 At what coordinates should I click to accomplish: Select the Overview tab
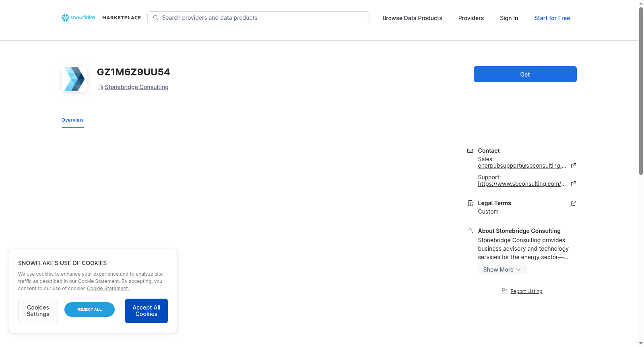(72, 120)
